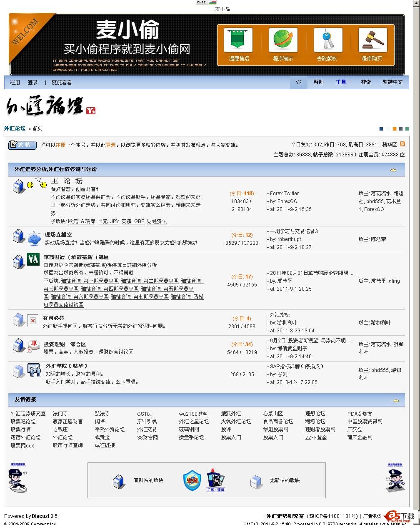Click the broken image icon beside 有问必答

tap(32, 320)
